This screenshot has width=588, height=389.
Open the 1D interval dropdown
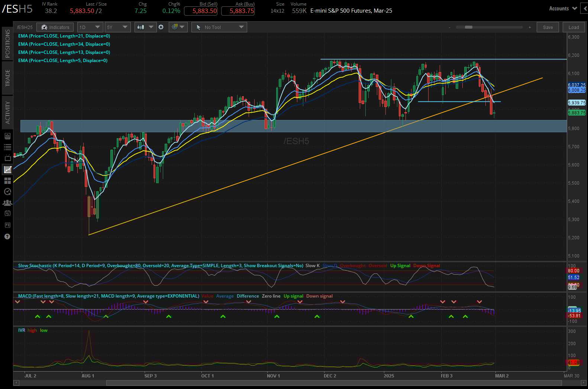point(90,27)
